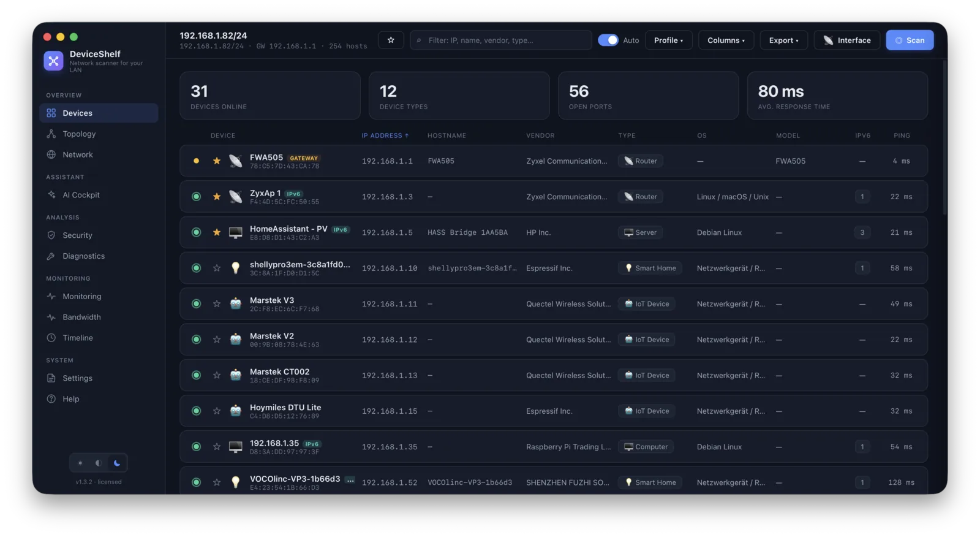The width and height of the screenshot is (980, 537).
Task: Open the Export dropdown
Action: click(x=784, y=40)
